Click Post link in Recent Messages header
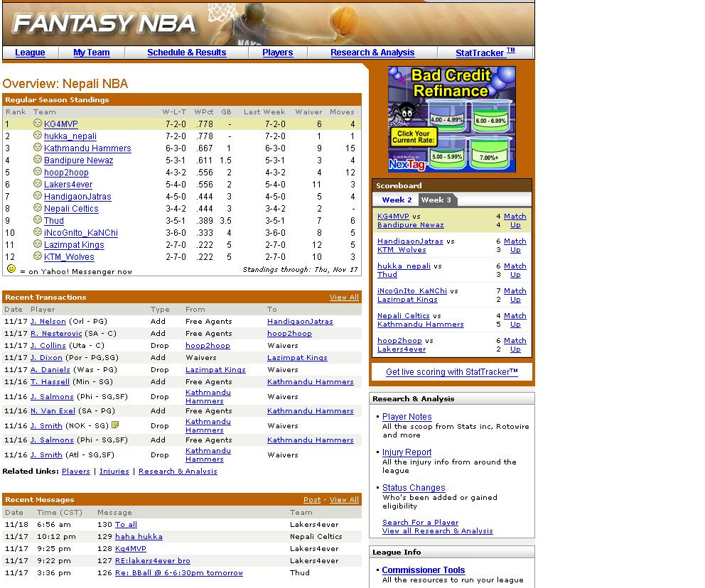The image size is (705, 588). 312,500
